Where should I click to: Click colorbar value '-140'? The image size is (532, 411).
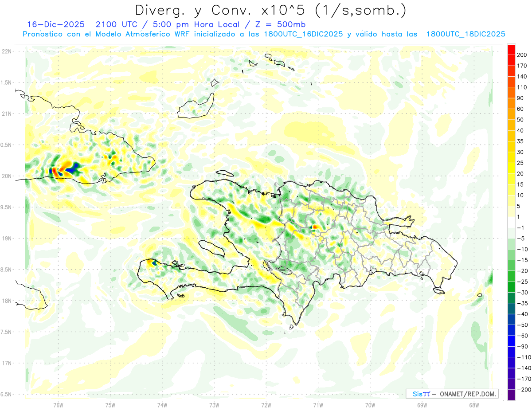click(524, 368)
